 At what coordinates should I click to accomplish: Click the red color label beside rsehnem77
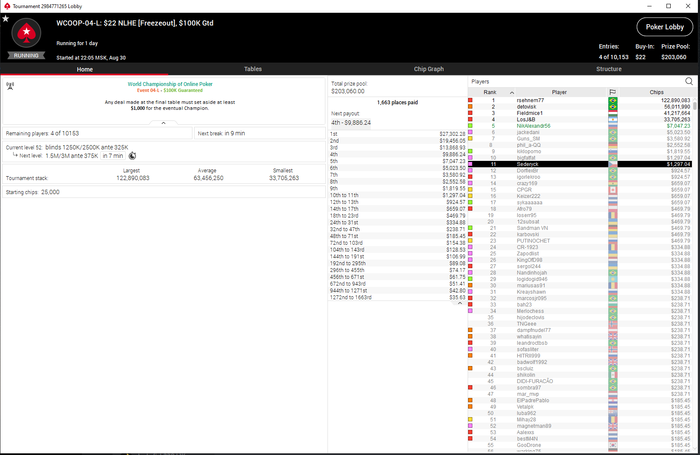(x=470, y=100)
